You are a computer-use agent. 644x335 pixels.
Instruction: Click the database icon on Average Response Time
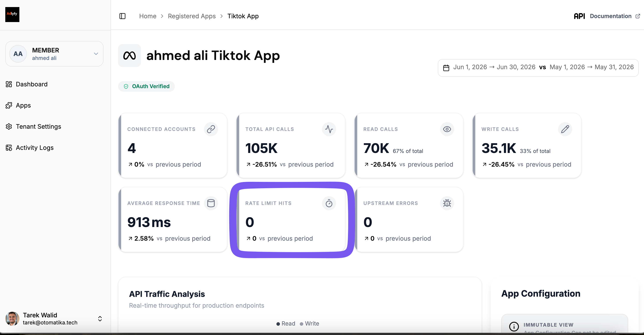211,203
